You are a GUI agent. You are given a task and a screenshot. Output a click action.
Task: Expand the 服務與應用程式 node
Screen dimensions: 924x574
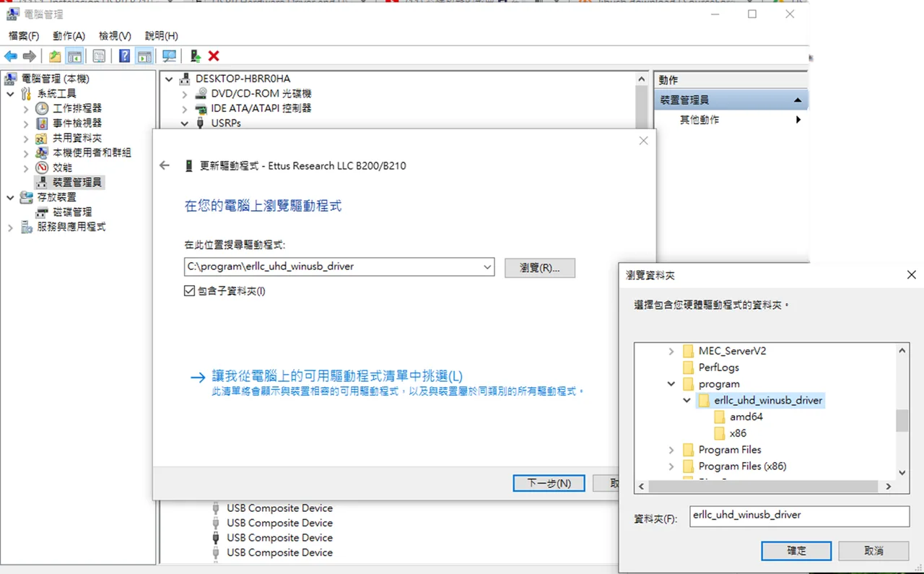11,227
